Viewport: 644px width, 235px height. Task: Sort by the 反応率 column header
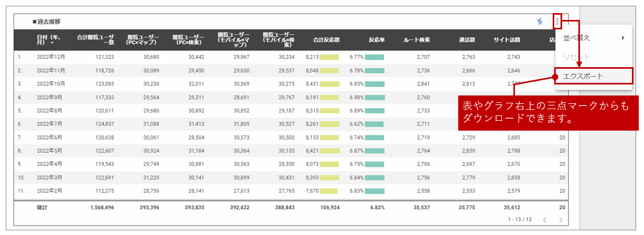[376, 40]
